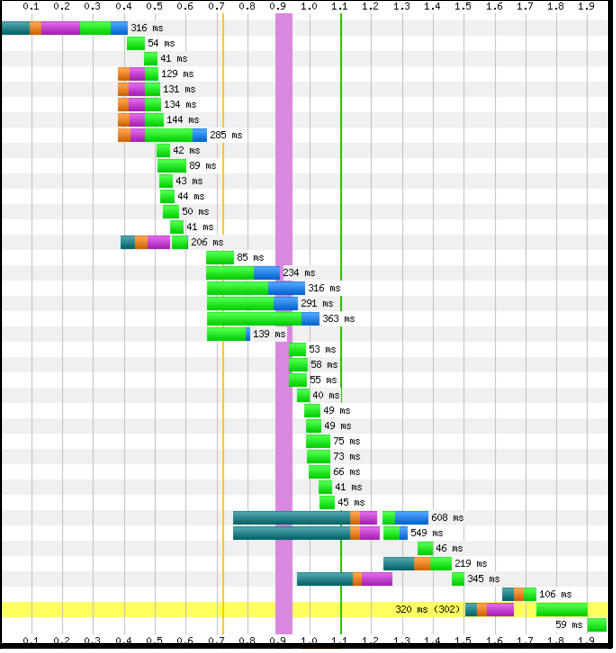This screenshot has height=653, width=616.
Task: Click the 1.5 tick on top time axis
Action: 462,7
